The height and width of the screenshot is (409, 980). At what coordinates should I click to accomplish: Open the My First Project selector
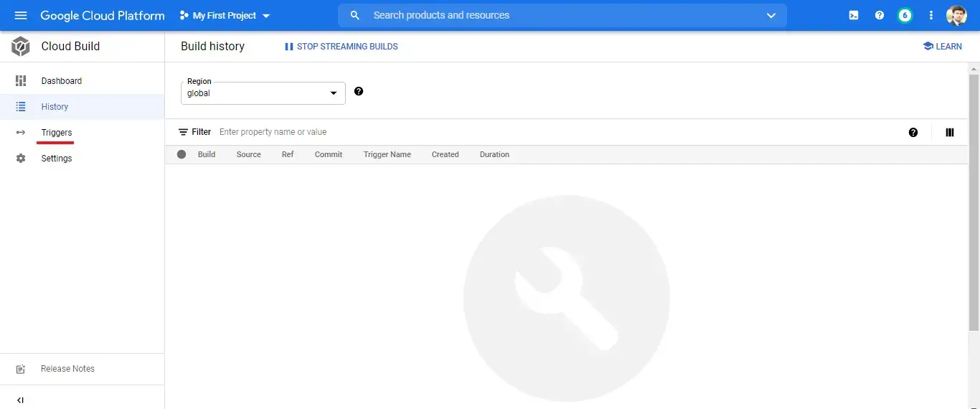225,15
